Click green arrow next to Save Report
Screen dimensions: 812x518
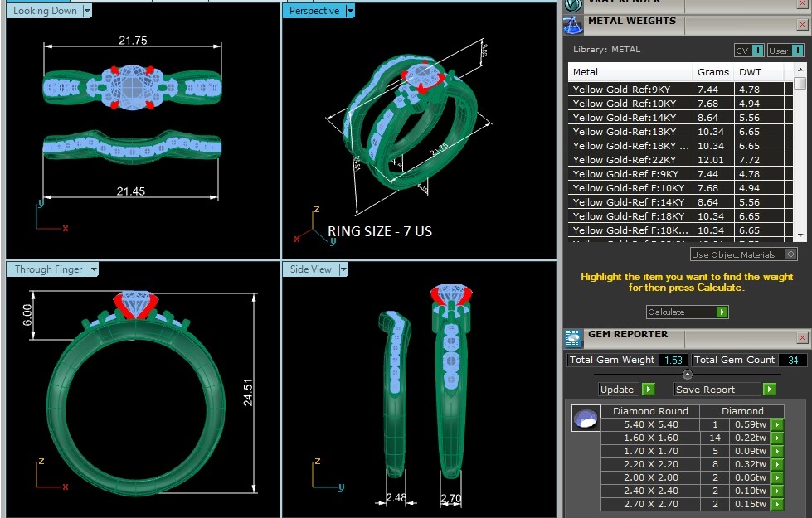pos(769,390)
